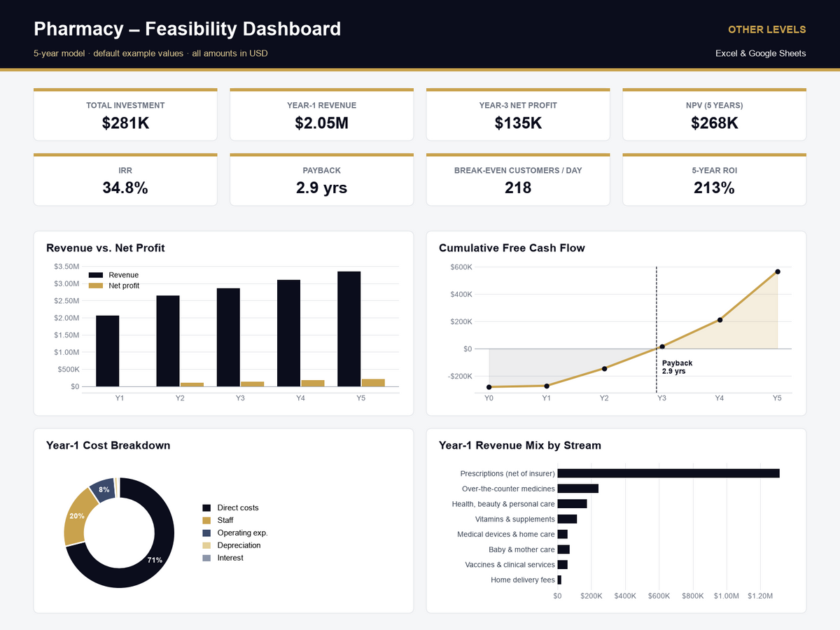
Task: Click the Operating exp. legend swatch
Action: pos(206,533)
